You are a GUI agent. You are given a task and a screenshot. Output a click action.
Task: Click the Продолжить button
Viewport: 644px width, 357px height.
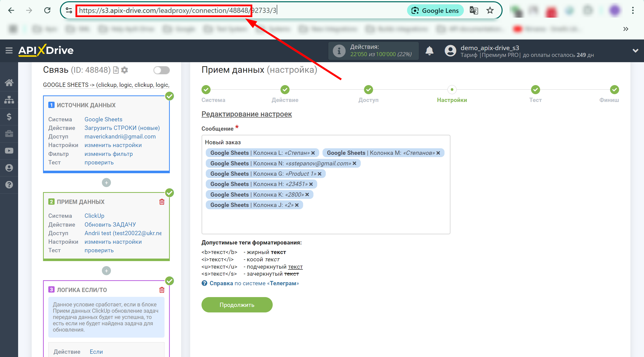pyautogui.click(x=237, y=305)
